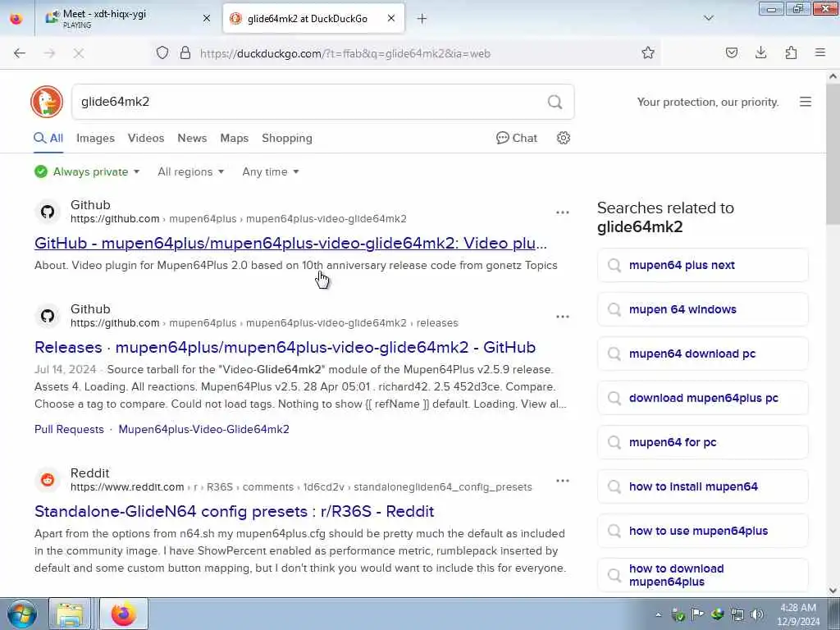Click the vertical scrollbar thumb
This screenshot has height=630, width=840.
[833, 154]
